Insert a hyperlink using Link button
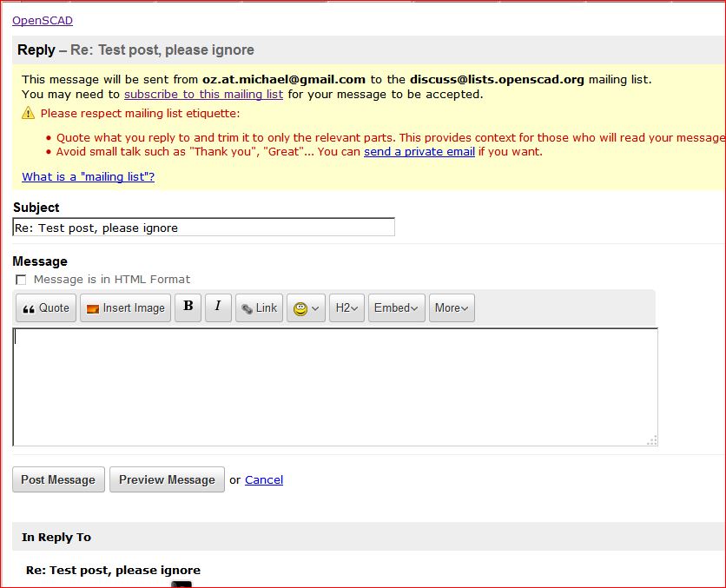 (x=259, y=308)
